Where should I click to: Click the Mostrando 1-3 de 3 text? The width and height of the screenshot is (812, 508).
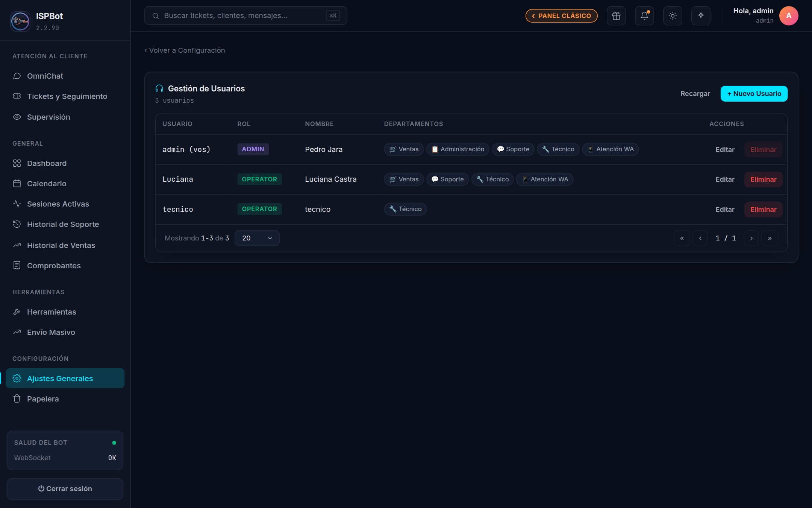pos(197,238)
